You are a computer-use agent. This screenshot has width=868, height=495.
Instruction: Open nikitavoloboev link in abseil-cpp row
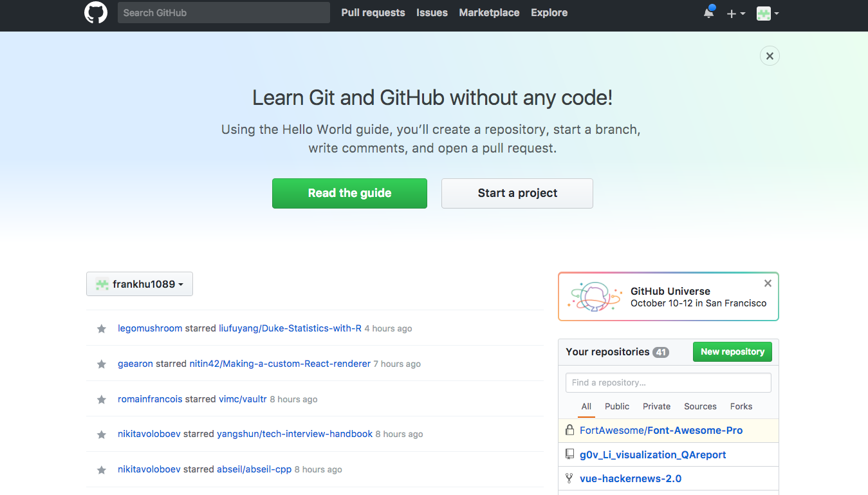click(149, 469)
